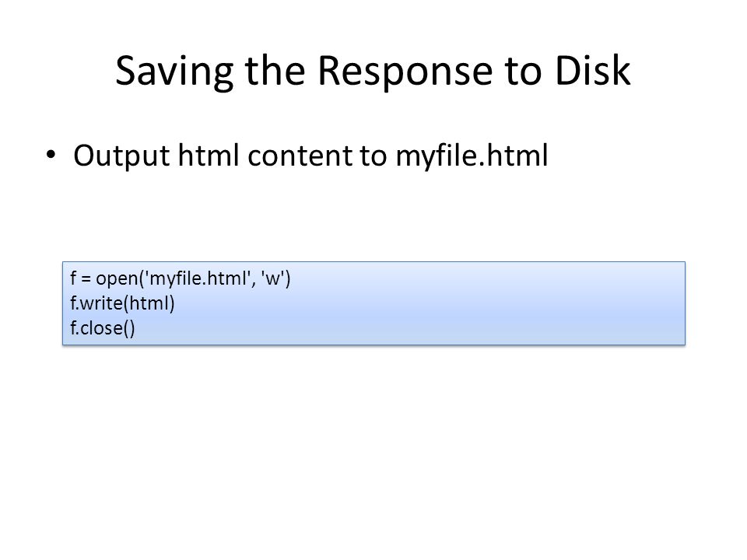
Task: Click the word "html" after Output in the bullet
Action: pos(209,155)
